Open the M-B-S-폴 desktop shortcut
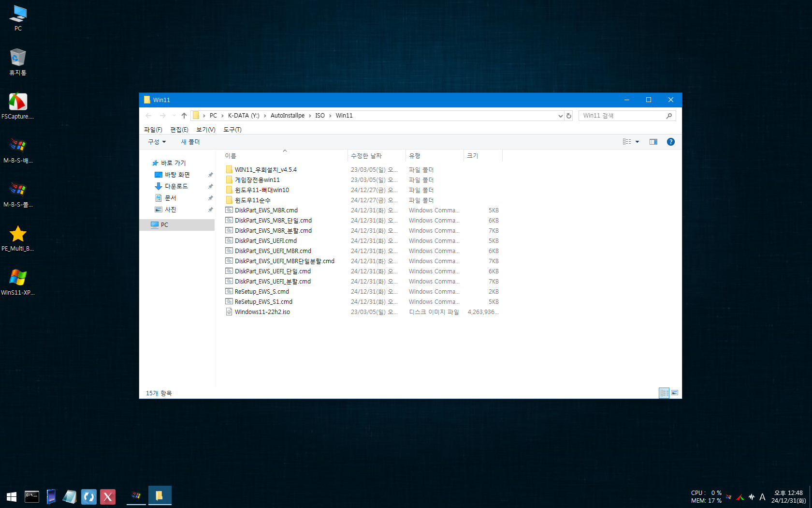The height and width of the screenshot is (508, 812). click(18, 194)
